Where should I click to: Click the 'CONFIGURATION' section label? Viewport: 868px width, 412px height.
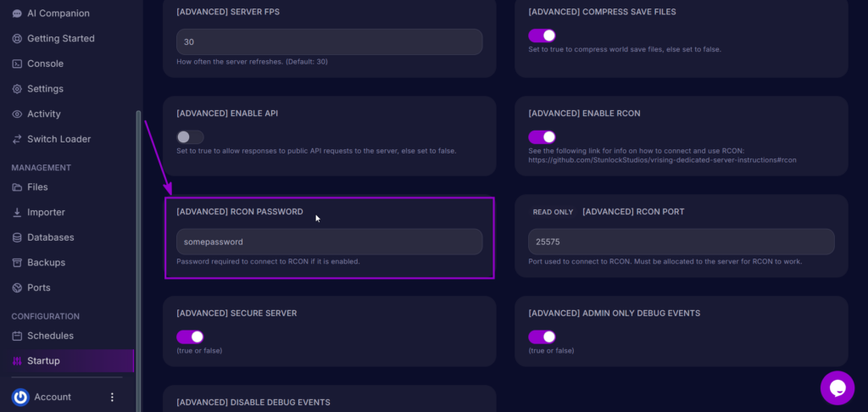coord(46,316)
